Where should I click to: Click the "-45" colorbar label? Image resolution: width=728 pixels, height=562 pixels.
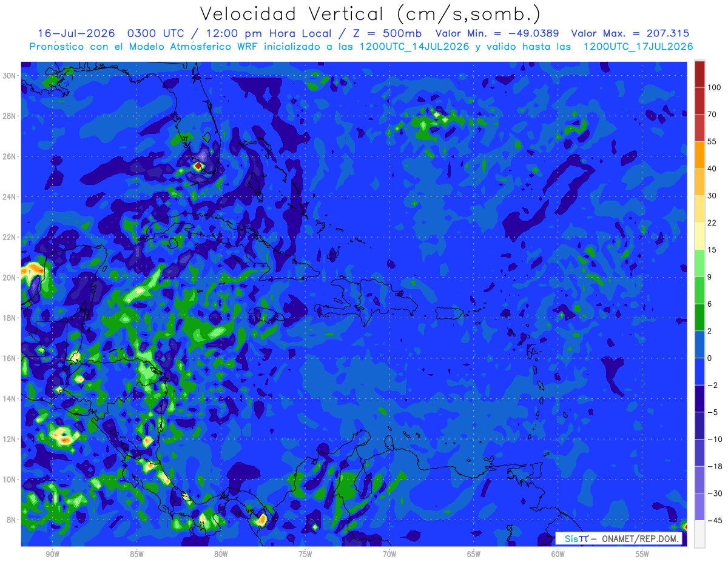click(715, 521)
